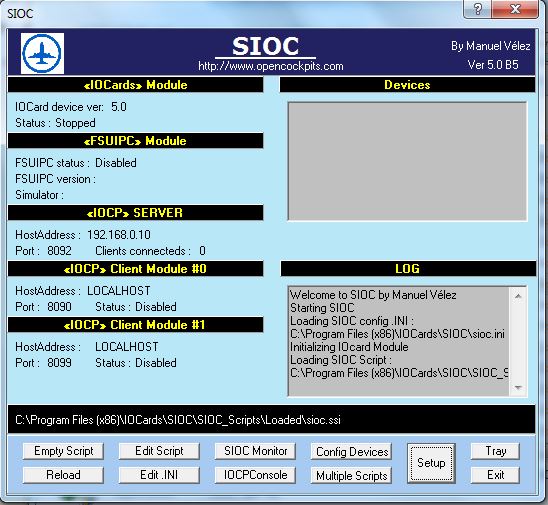Click the 'Simulator :' label
Viewport: 548px width, 505px height.
(x=39, y=195)
